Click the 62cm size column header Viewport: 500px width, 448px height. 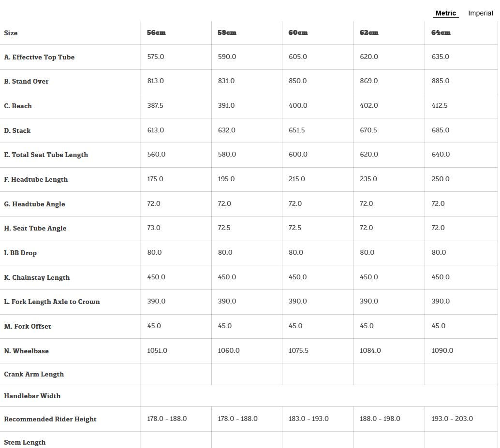369,32
